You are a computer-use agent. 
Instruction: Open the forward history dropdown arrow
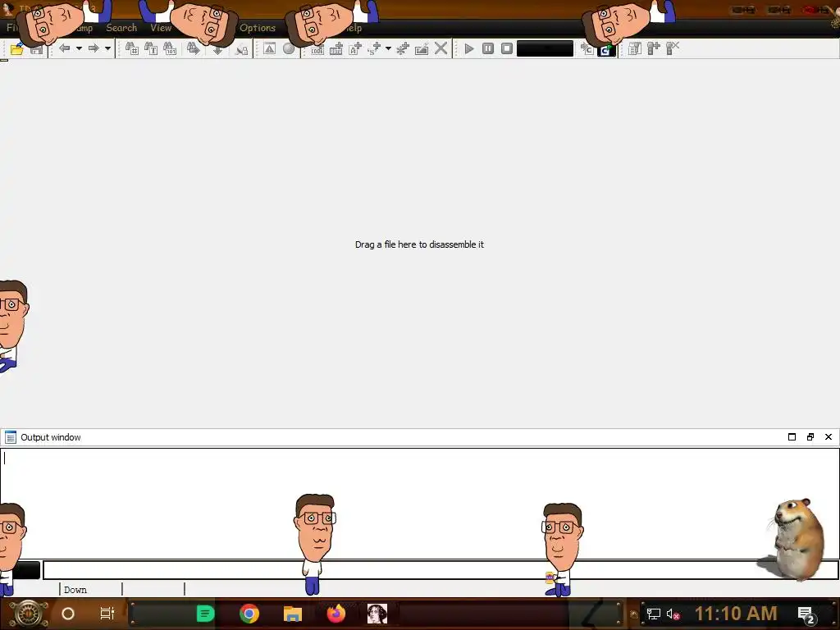pos(107,48)
